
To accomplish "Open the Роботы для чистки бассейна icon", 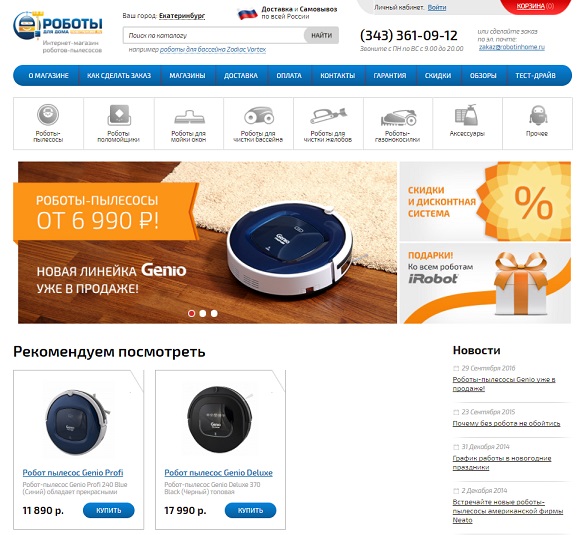I will point(259,115).
